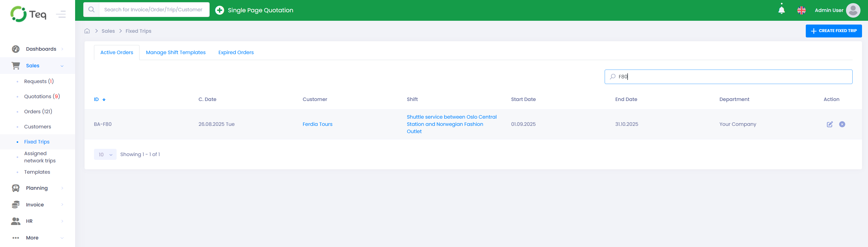This screenshot has width=868, height=247.
Task: Click Create Fixed Trip button
Action: [833, 31]
